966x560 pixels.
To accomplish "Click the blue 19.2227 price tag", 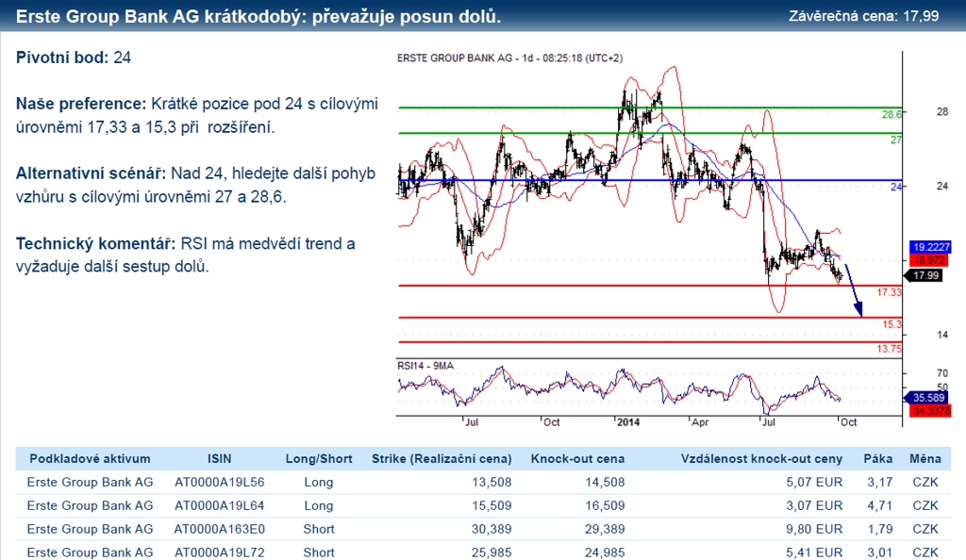I will [x=931, y=247].
